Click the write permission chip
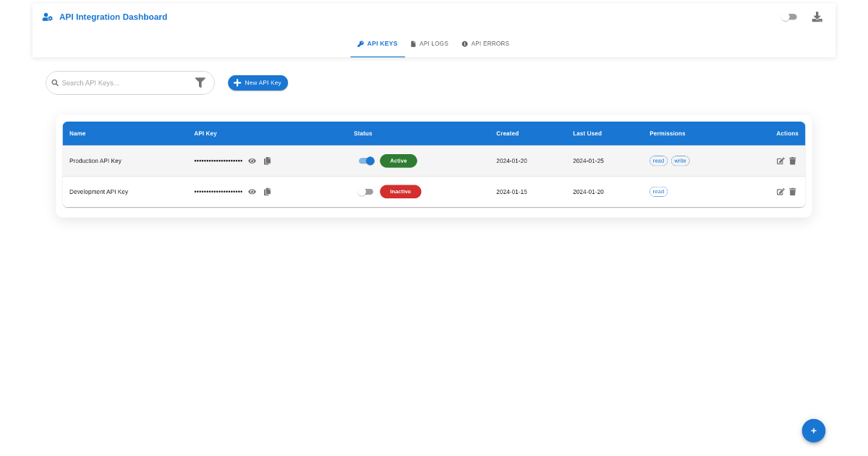868x456 pixels. (680, 161)
